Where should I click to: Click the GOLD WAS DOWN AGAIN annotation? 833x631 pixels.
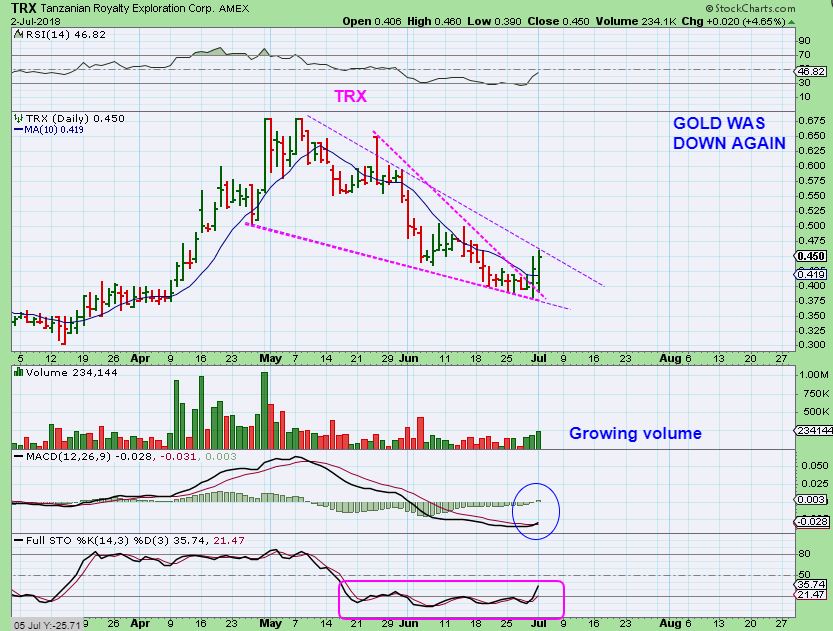coord(729,133)
